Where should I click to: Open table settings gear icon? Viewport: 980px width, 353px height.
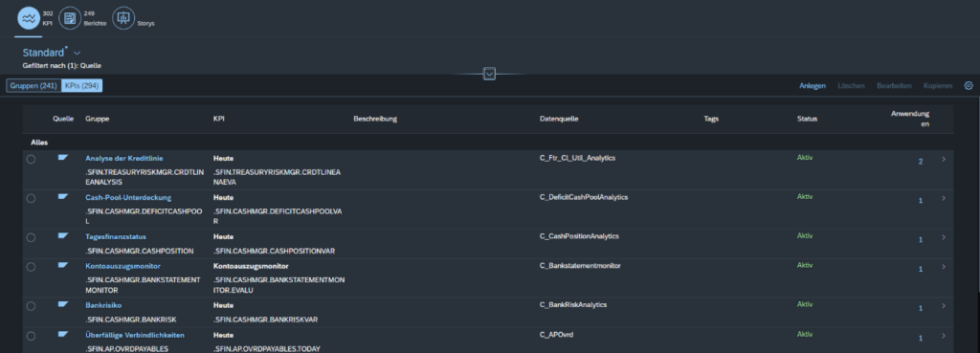pyautogui.click(x=969, y=85)
